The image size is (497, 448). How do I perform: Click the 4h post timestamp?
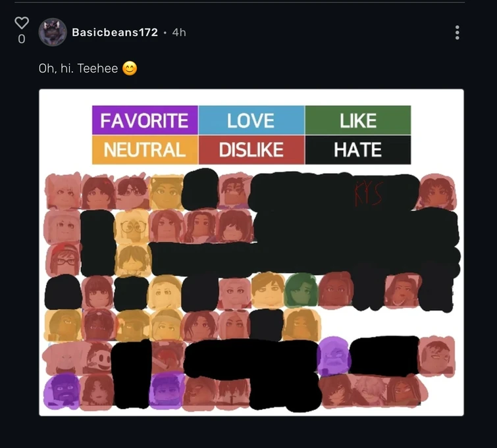pos(179,32)
